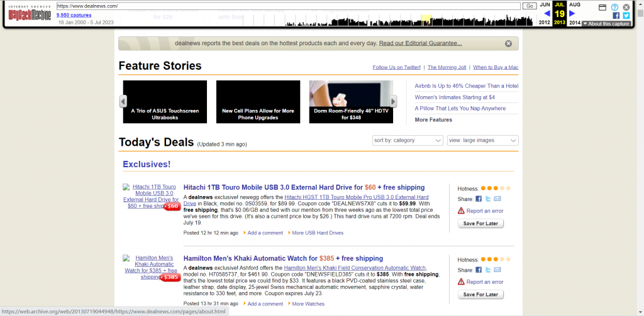Share Hitachi deal on Twitter

click(x=488, y=199)
